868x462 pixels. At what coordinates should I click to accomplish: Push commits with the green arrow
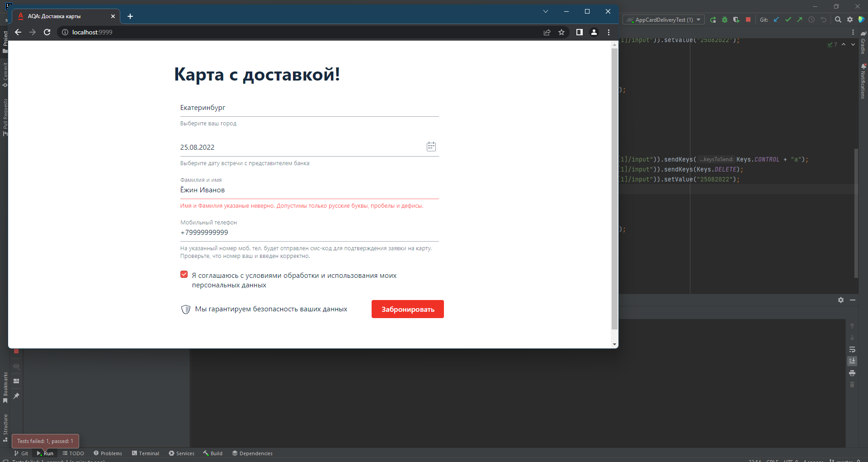point(800,19)
